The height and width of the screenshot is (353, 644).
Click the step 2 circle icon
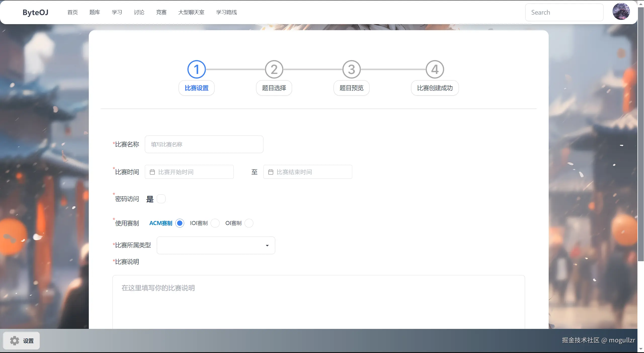pyautogui.click(x=274, y=69)
